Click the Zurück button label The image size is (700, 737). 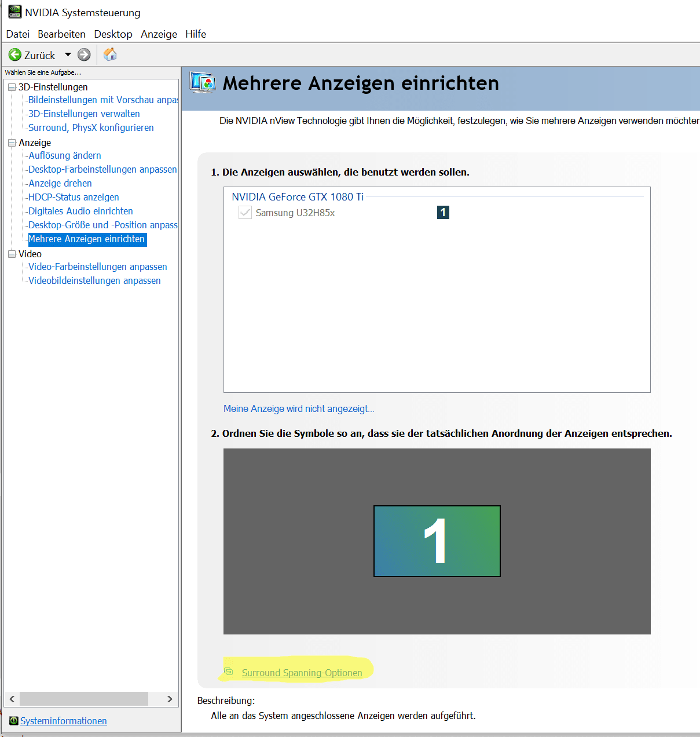click(40, 56)
